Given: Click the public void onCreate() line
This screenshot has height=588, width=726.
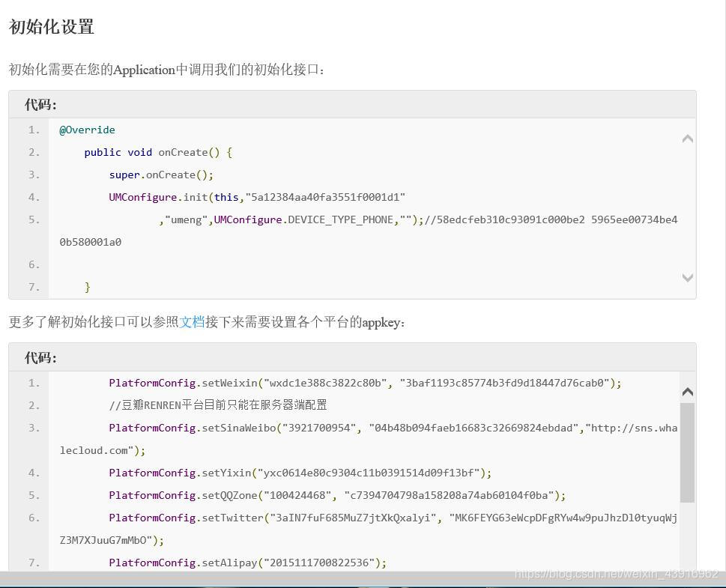Looking at the screenshot, I should pyautogui.click(x=158, y=152).
